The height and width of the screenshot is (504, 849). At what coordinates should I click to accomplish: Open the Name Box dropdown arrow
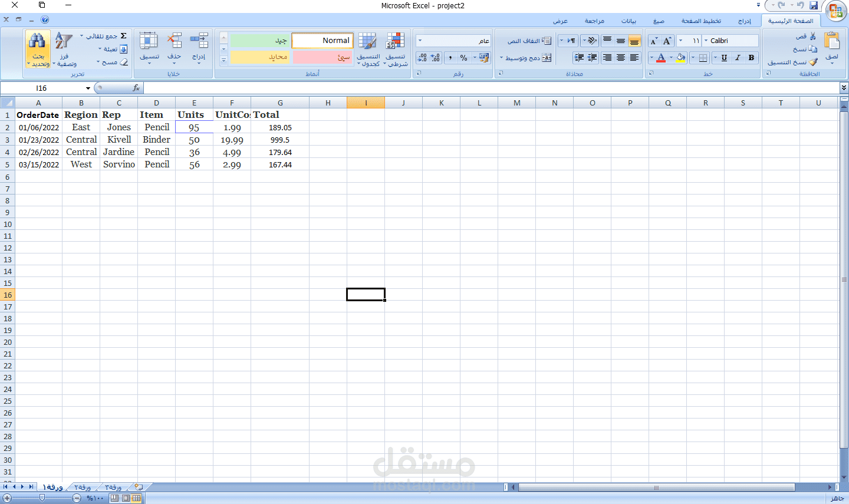tap(88, 88)
